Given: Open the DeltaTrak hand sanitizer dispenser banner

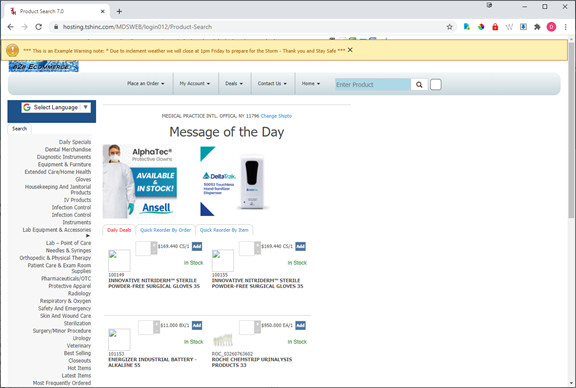Looking at the screenshot, I should pos(234,181).
